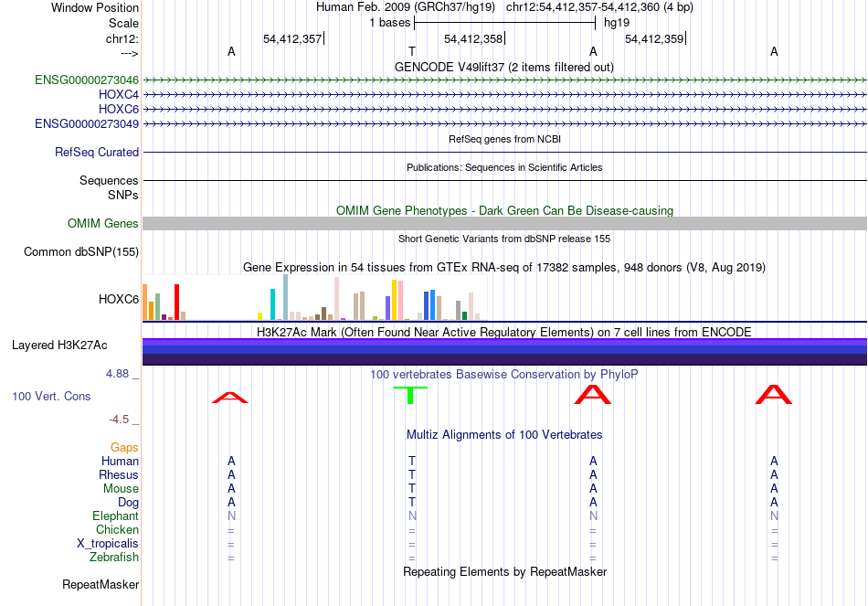
Task: Select the Dog species label
Action: coord(128,503)
